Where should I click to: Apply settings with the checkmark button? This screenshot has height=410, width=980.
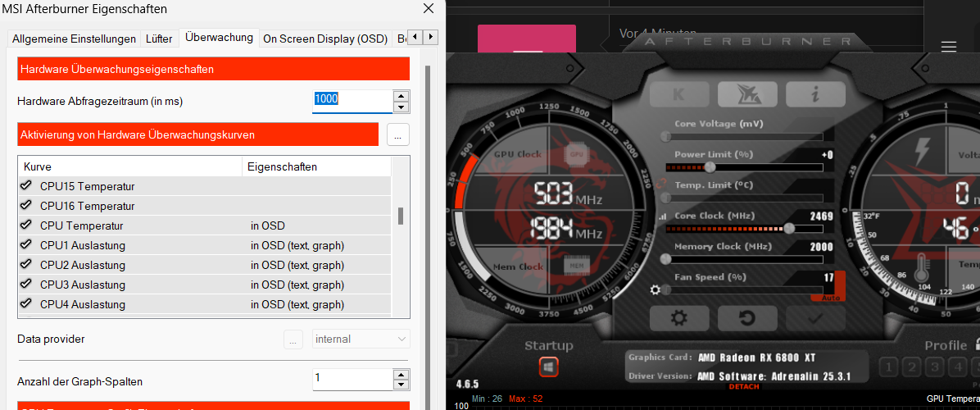(815, 318)
